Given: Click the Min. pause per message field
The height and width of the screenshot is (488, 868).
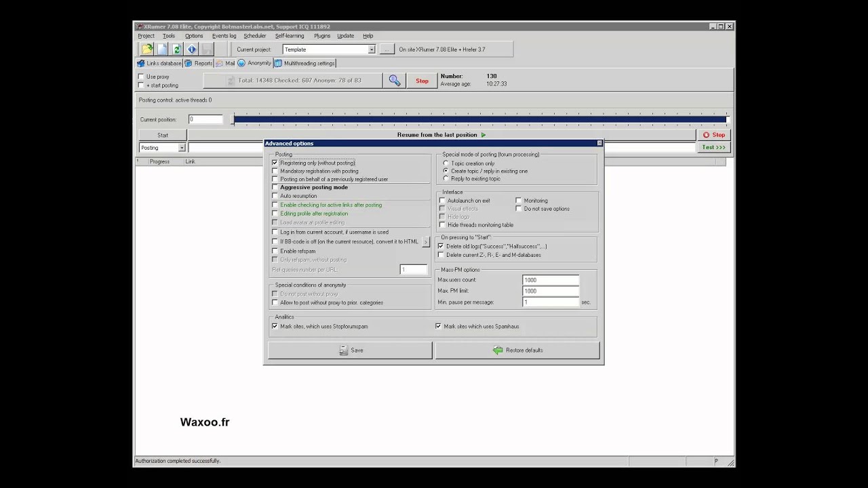Looking at the screenshot, I should [551, 302].
